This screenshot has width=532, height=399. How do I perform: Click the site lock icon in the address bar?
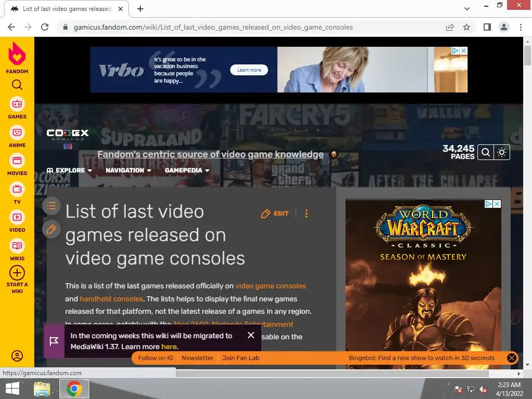coord(65,27)
